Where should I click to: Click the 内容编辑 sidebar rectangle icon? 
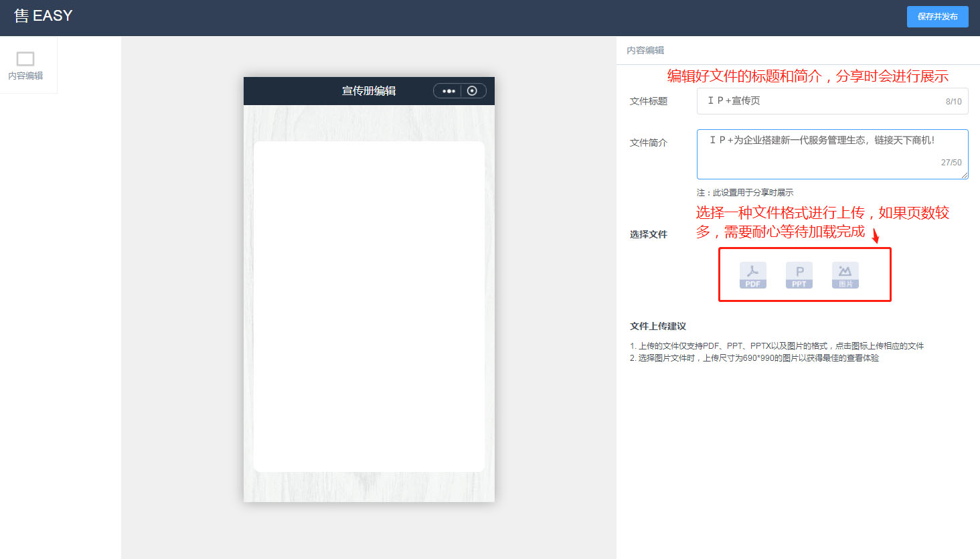[x=25, y=59]
